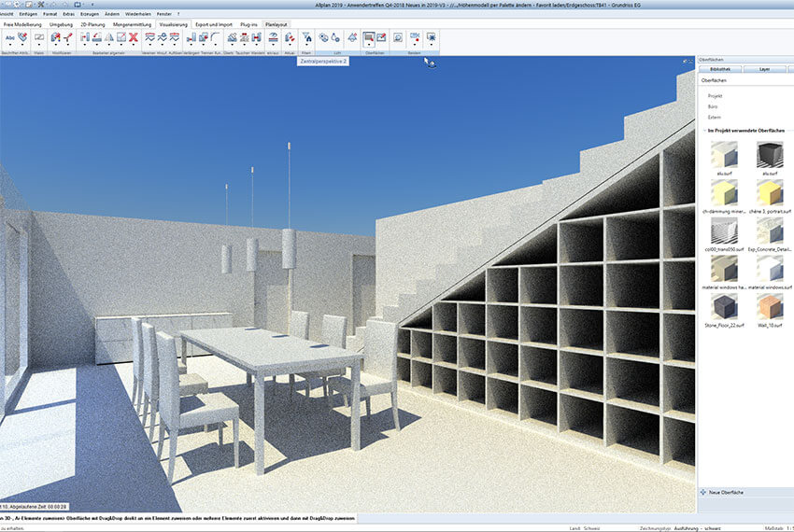Click the plus icon beside Neue Oberfläche
The height and width of the screenshot is (532, 794).
[703, 491]
